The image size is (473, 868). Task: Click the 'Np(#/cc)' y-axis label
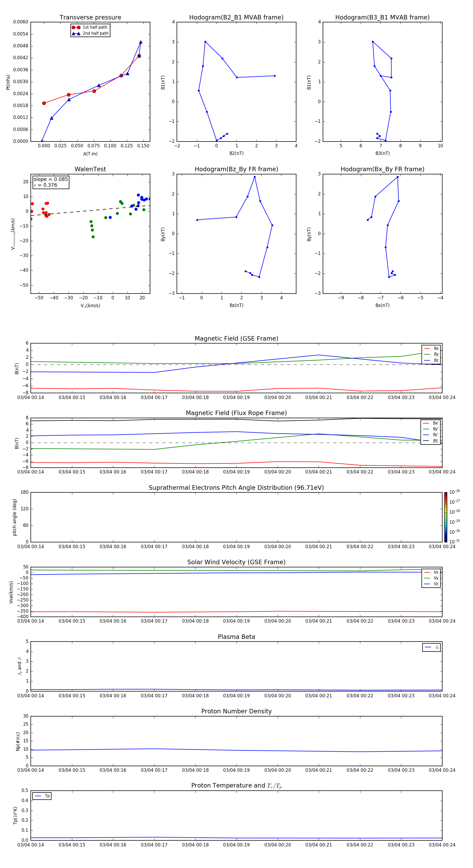[x=18, y=741]
